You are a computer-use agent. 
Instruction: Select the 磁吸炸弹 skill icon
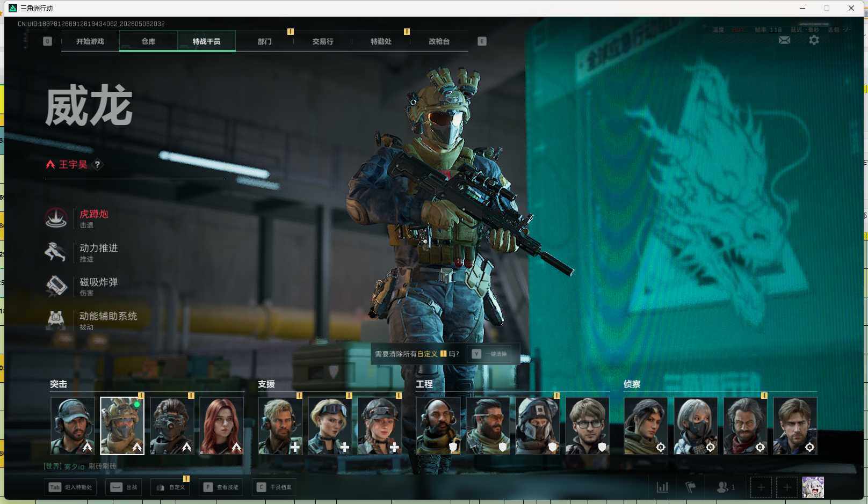point(56,286)
